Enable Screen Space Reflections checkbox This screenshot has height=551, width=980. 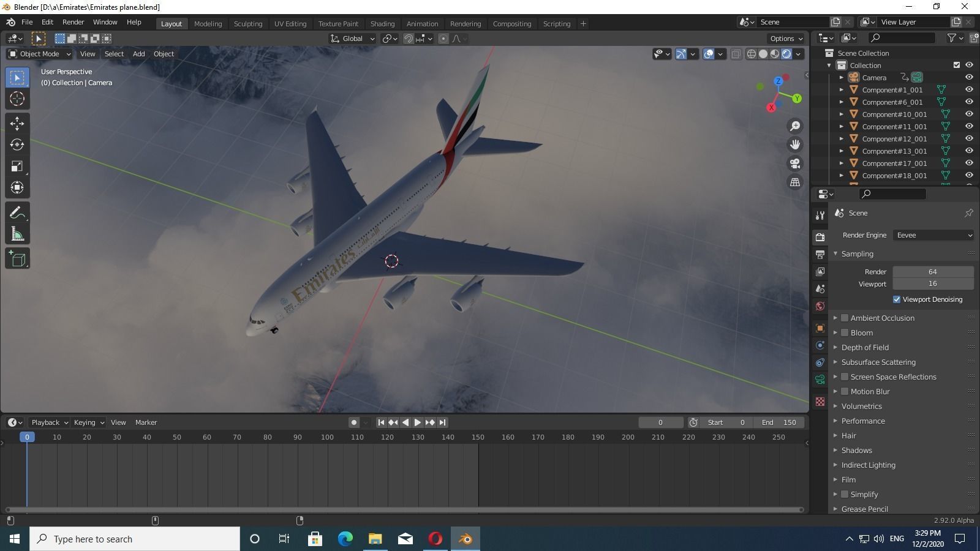845,377
